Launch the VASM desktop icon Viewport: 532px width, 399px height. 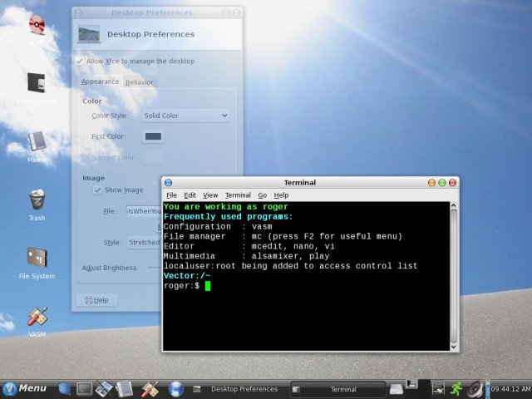click(37, 318)
